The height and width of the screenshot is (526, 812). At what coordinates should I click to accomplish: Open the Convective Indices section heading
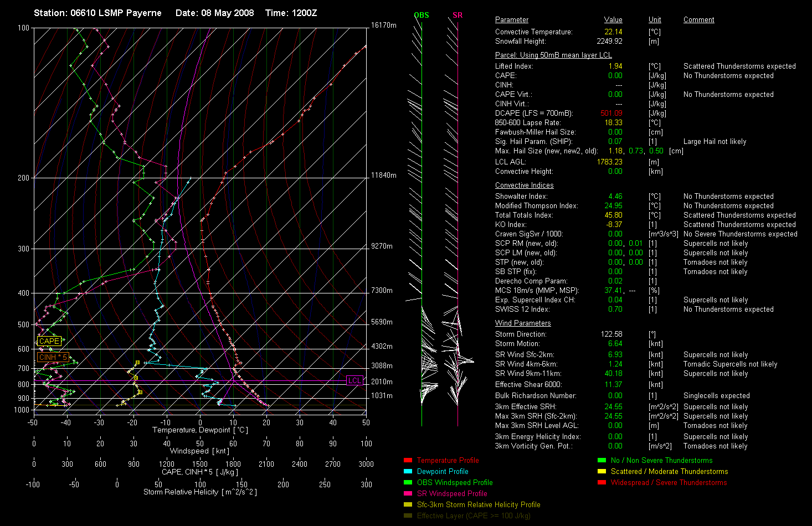coord(524,185)
